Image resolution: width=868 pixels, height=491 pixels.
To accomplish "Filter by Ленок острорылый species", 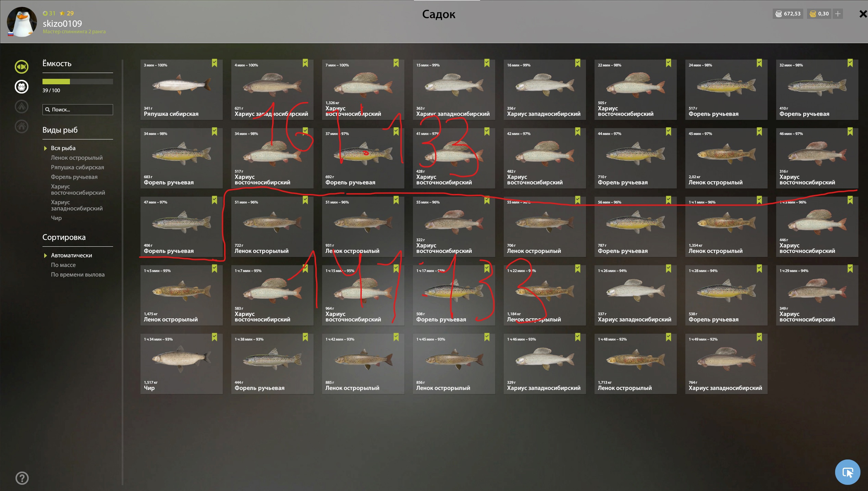I will click(77, 158).
